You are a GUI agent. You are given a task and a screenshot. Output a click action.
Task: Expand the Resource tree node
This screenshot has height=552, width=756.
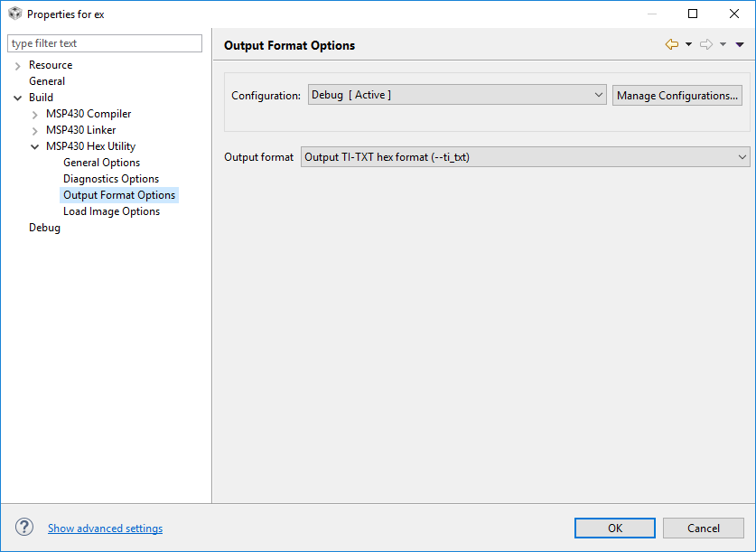coord(17,66)
